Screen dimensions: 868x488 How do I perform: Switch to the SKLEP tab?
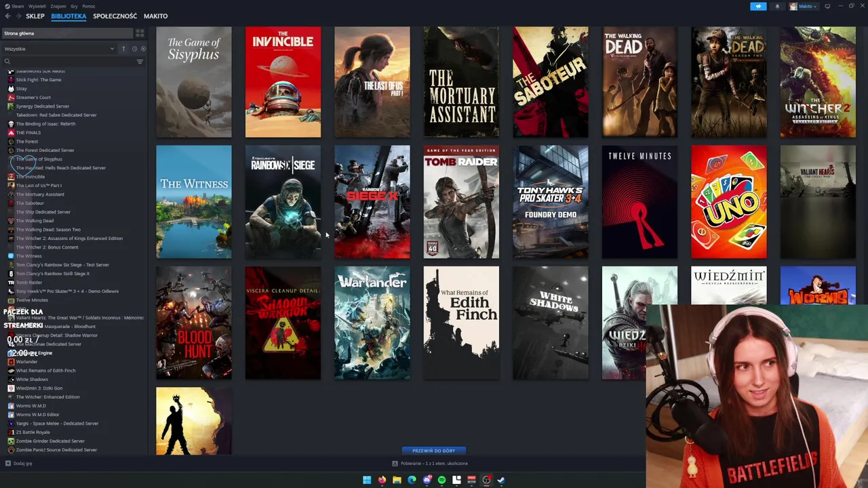tap(35, 16)
